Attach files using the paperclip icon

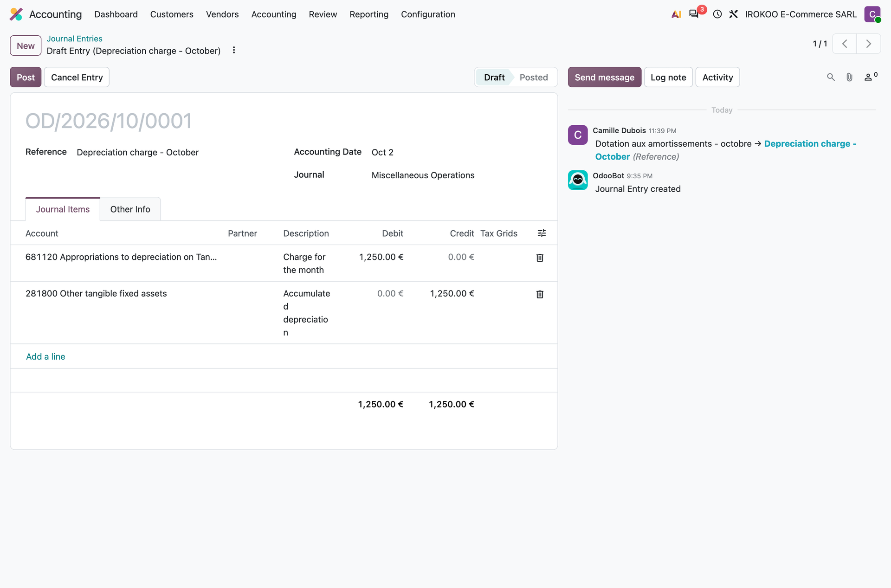[x=849, y=77]
